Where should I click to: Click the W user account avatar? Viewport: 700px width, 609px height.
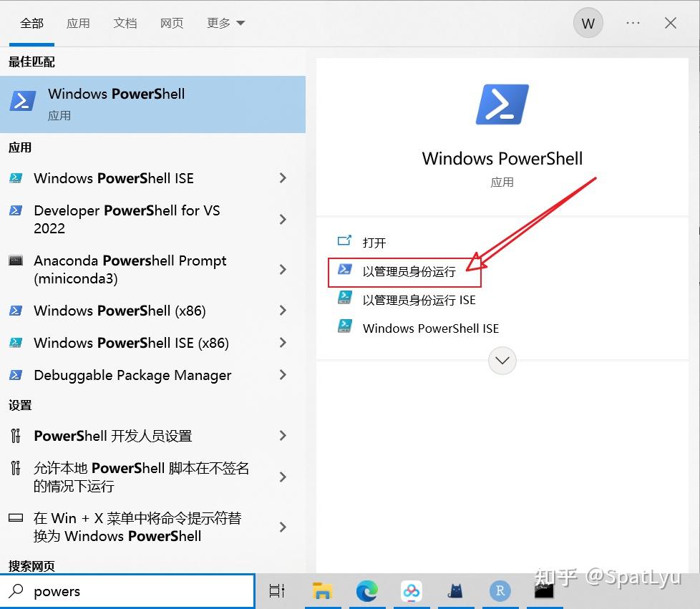(588, 23)
